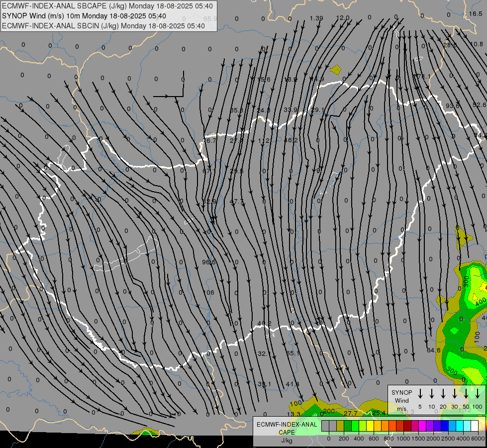487x448 pixels.
Task: Click the 6000 tick label in CAPE legend
Action: point(478,439)
